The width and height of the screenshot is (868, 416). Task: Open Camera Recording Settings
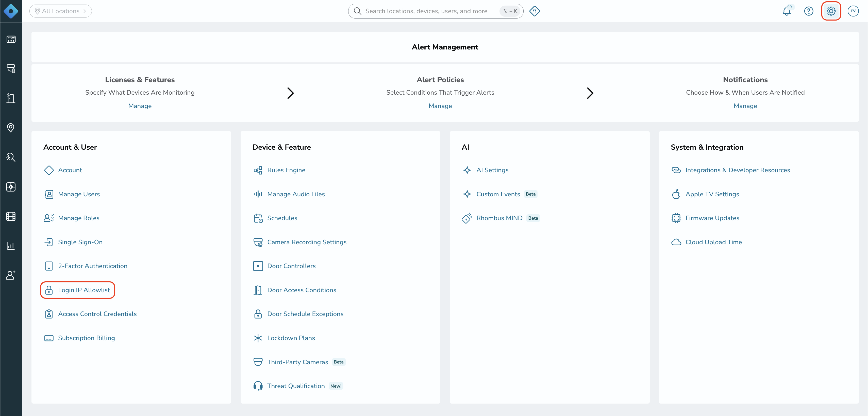click(x=299, y=242)
